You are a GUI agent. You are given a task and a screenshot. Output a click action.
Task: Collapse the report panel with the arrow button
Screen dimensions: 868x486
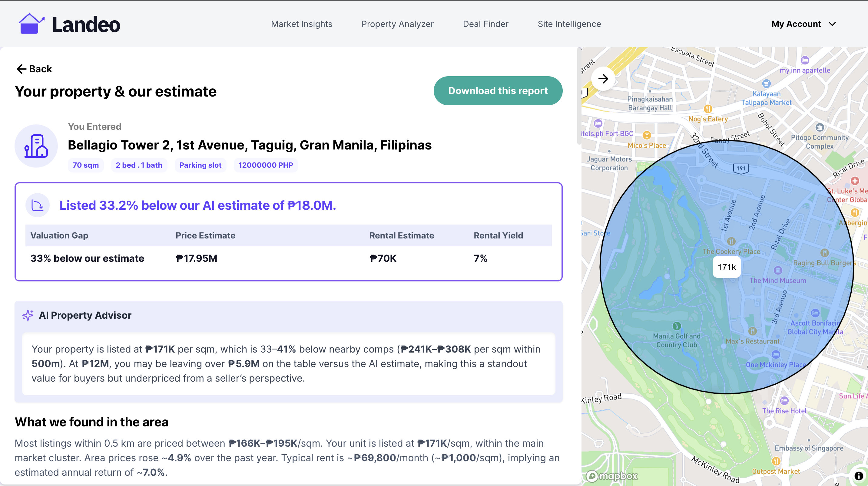tap(603, 78)
